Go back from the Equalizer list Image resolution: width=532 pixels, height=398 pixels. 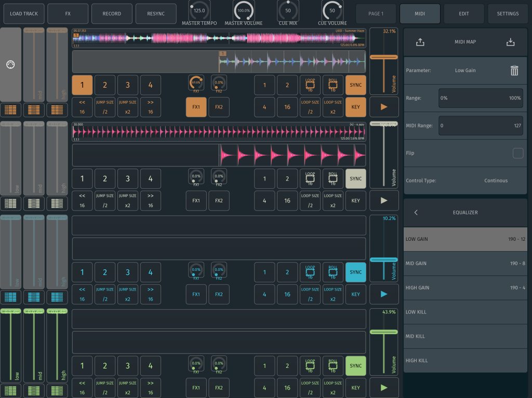[416, 212]
